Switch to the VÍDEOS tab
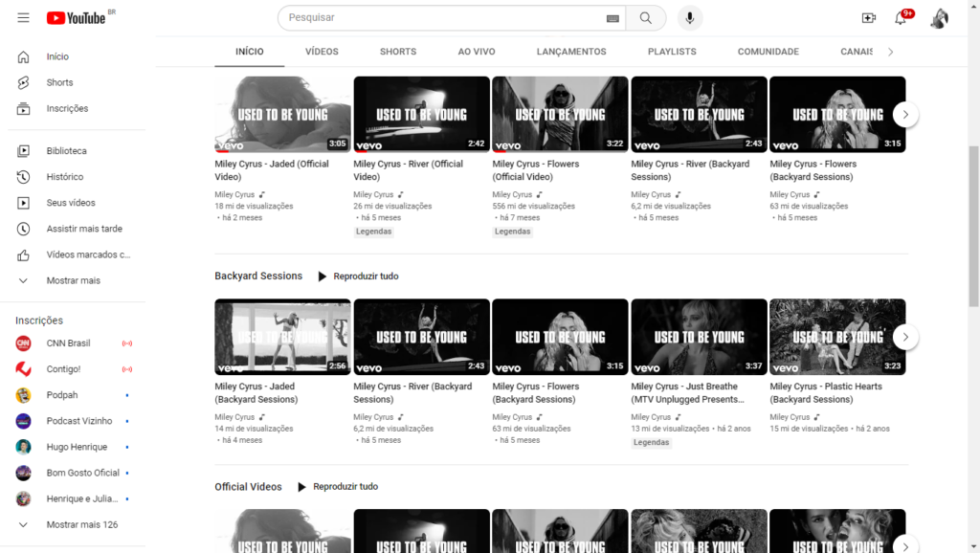Image resolution: width=980 pixels, height=553 pixels. click(x=322, y=52)
